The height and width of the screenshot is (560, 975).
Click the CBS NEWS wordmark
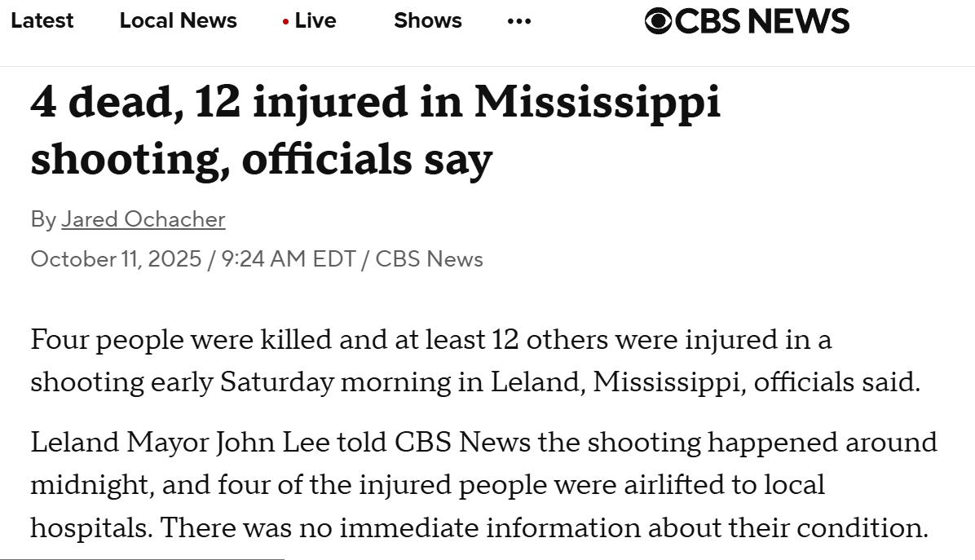[762, 21]
